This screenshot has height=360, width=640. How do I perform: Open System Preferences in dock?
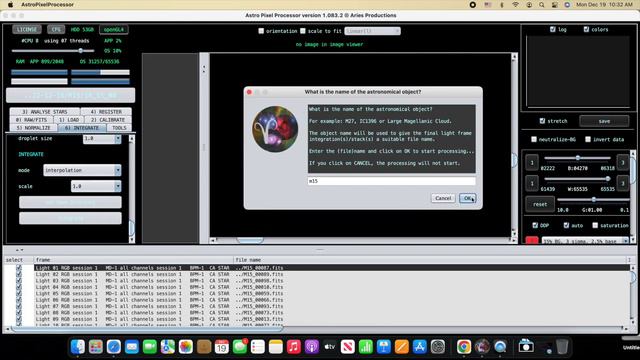click(438, 347)
